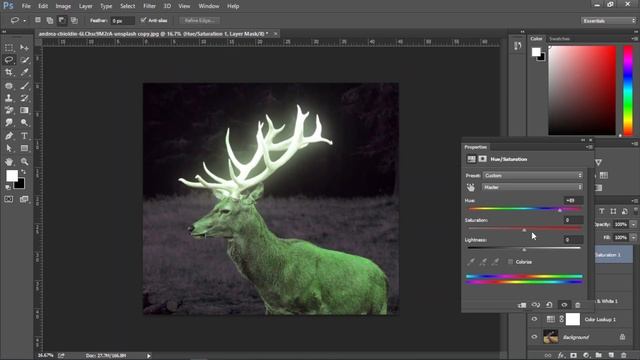Select the Quick Selection tool
640x360 pixels.
coord(24,60)
